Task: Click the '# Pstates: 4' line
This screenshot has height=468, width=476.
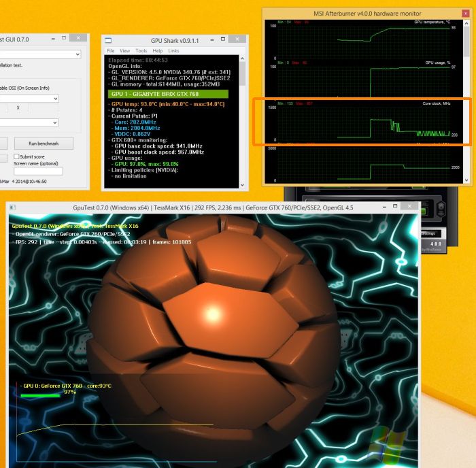Action: point(126,110)
